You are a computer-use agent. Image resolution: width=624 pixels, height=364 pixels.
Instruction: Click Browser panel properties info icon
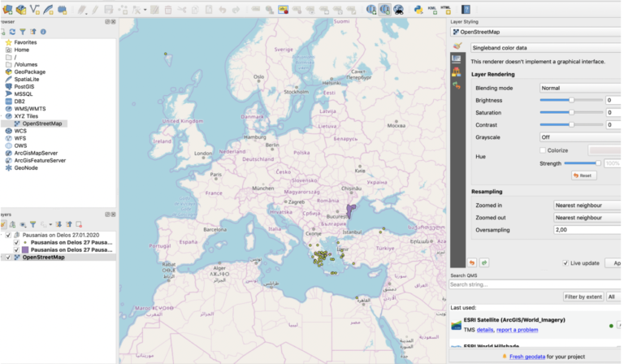coord(43,32)
